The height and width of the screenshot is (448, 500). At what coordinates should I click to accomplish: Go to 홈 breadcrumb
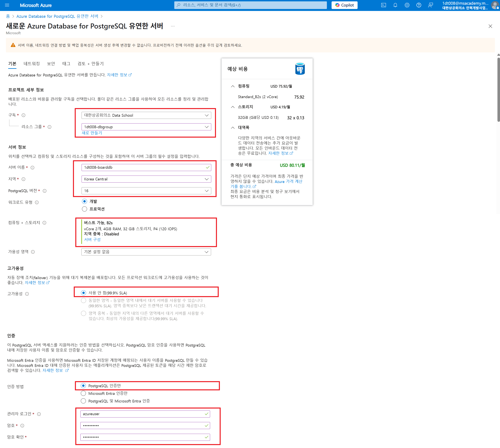[x=8, y=16]
